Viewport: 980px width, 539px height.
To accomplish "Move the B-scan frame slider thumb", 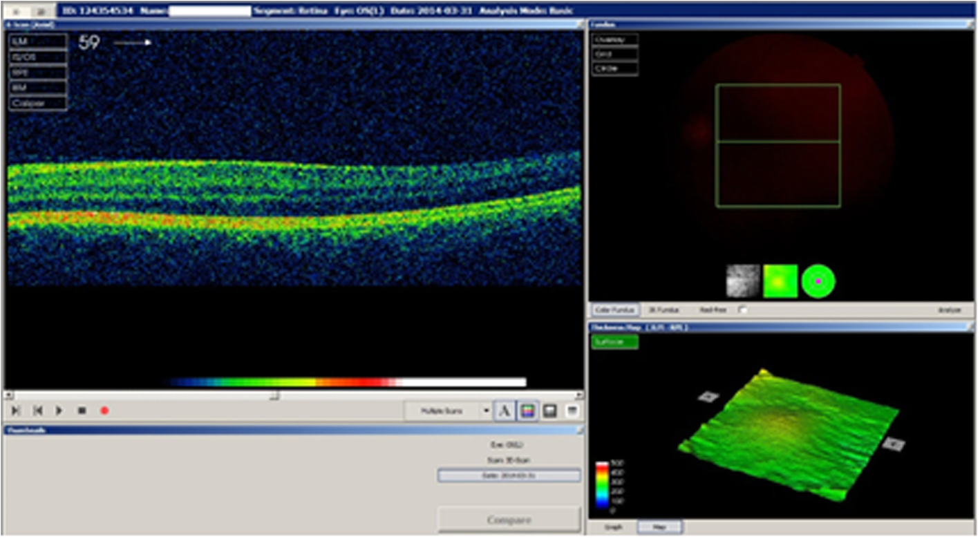I will coord(274,395).
